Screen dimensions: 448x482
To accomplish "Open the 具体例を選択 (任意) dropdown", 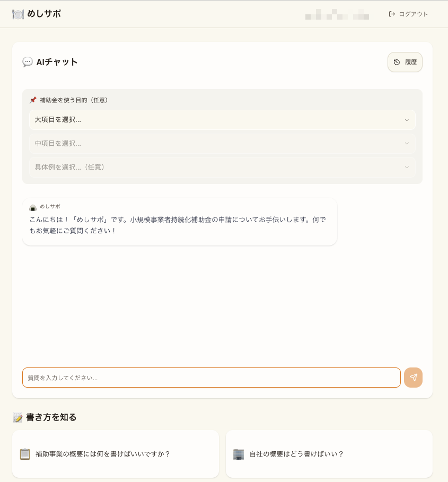I will pos(222,167).
